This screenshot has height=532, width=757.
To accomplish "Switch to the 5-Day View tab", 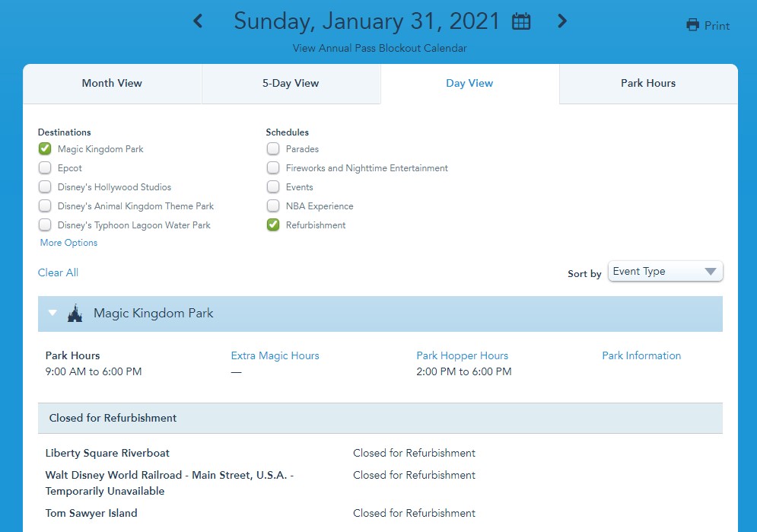I will tap(291, 84).
